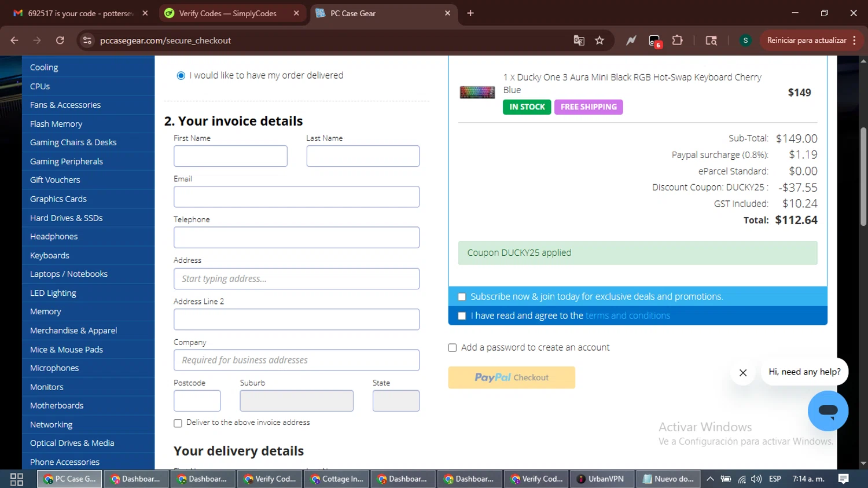Open the UrbanVPN taskbar app
This screenshot has height=488, width=868.
click(601, 479)
